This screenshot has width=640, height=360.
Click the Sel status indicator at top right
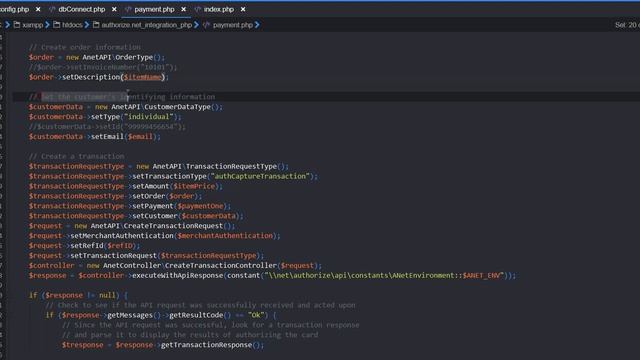pyautogui.click(x=627, y=25)
